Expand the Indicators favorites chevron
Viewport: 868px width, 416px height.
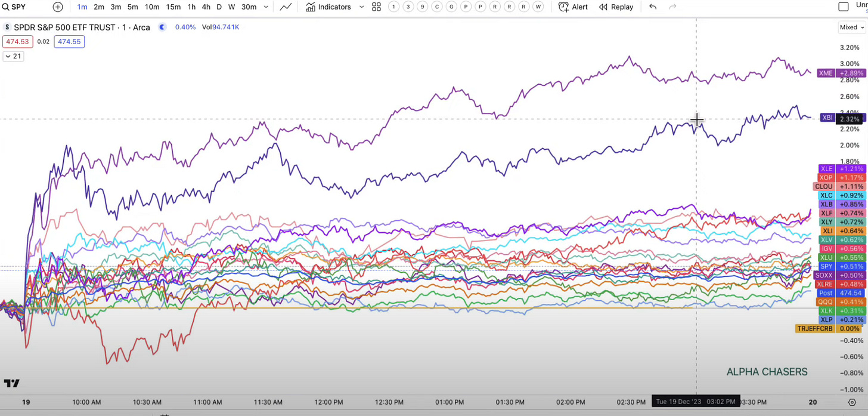(x=361, y=7)
